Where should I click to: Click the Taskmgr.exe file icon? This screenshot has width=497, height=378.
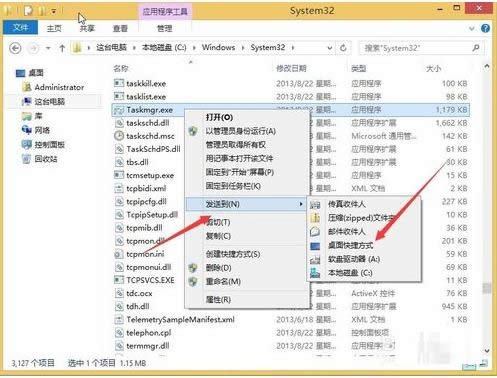pyautogui.click(x=119, y=110)
